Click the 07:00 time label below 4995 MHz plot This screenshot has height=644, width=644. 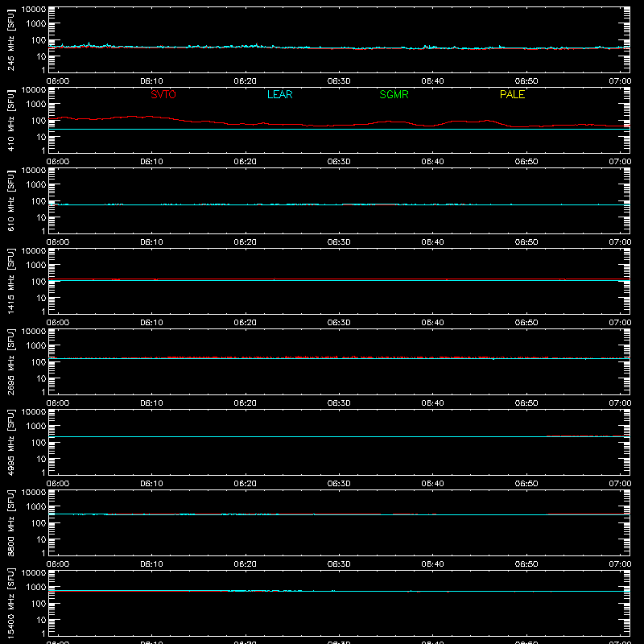pyautogui.click(x=620, y=484)
